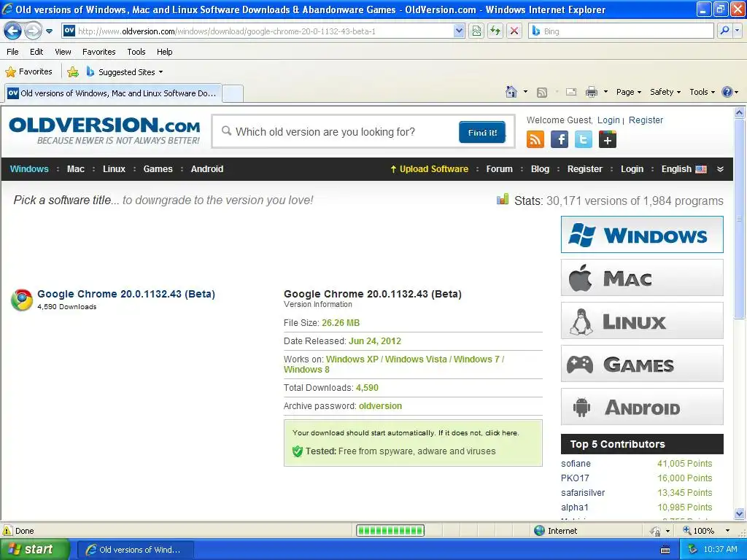Click the Upload Software link
Screen dimensions: 747x560
(x=429, y=169)
